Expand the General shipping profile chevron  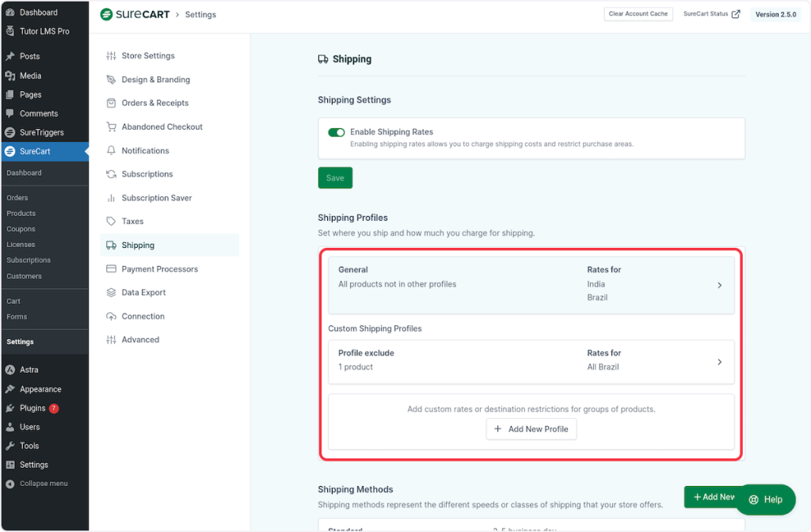pyautogui.click(x=719, y=285)
